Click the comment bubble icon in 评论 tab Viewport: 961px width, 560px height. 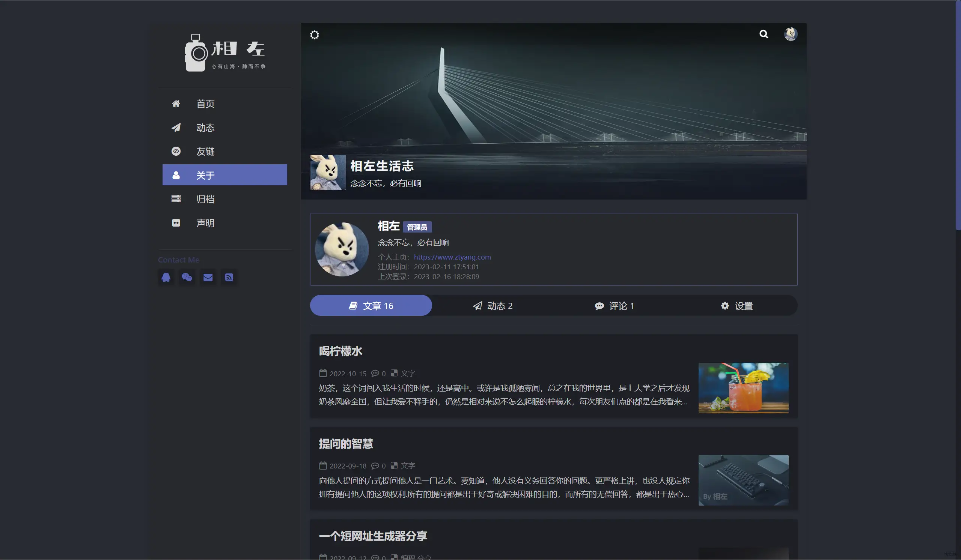(x=599, y=306)
